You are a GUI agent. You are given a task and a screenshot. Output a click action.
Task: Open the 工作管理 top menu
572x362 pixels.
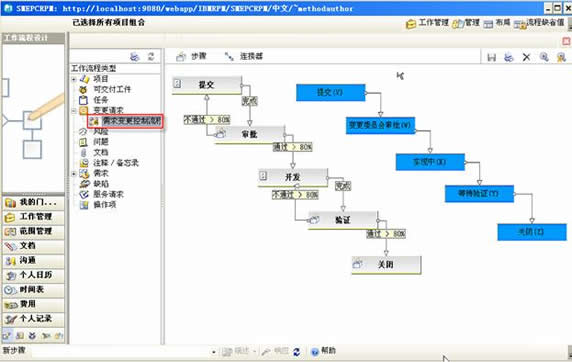(x=427, y=23)
